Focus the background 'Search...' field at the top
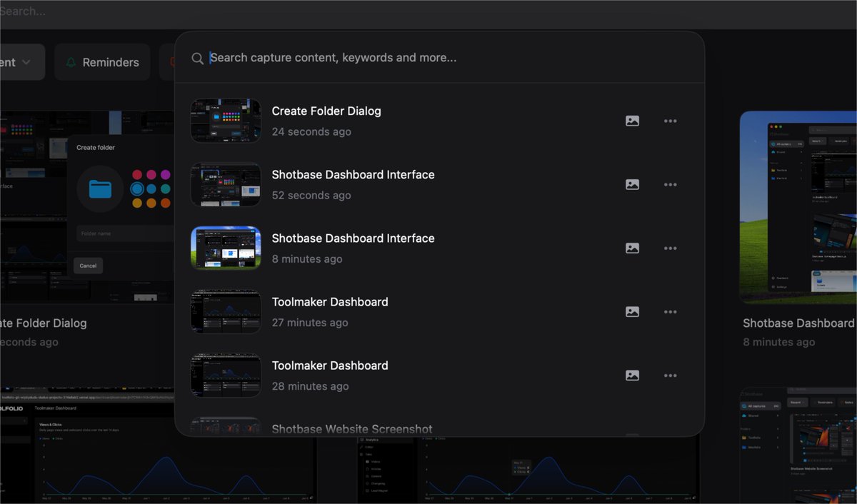Viewport: 857px width, 504px height. tap(428, 11)
